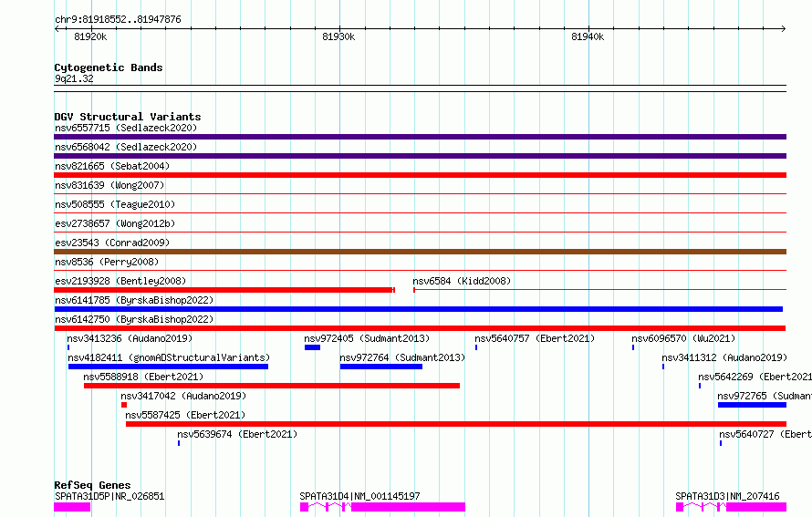Click the nsv972764 (Sudmant2013) blue bar

coord(381,367)
